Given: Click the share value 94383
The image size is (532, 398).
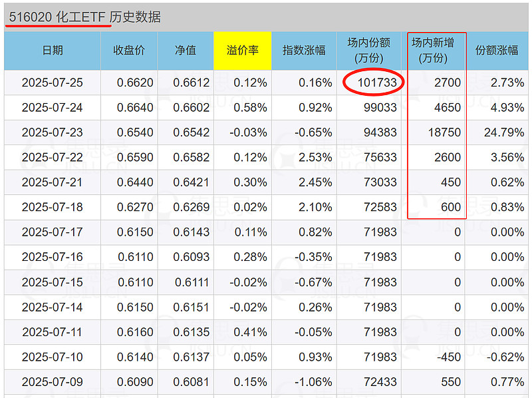Looking at the screenshot, I should 380,132.
